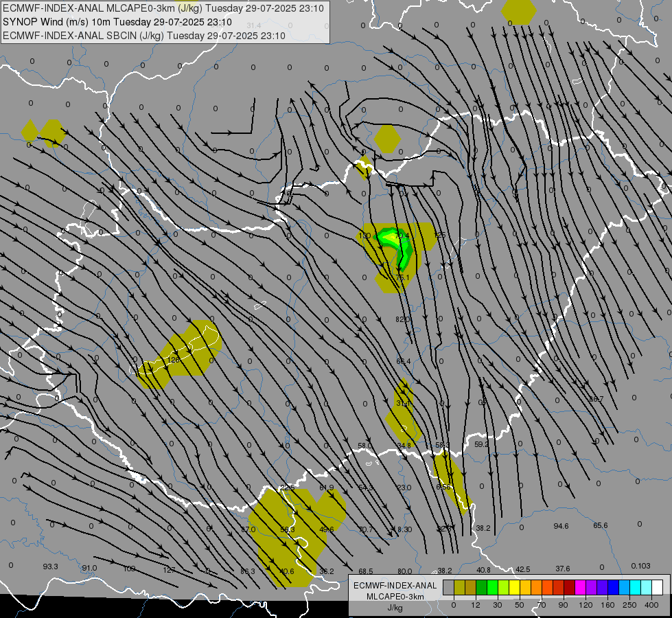This screenshot has width=672, height=618.
Task: Click the SYNOP Wind 10m header line
Action: tap(117, 22)
